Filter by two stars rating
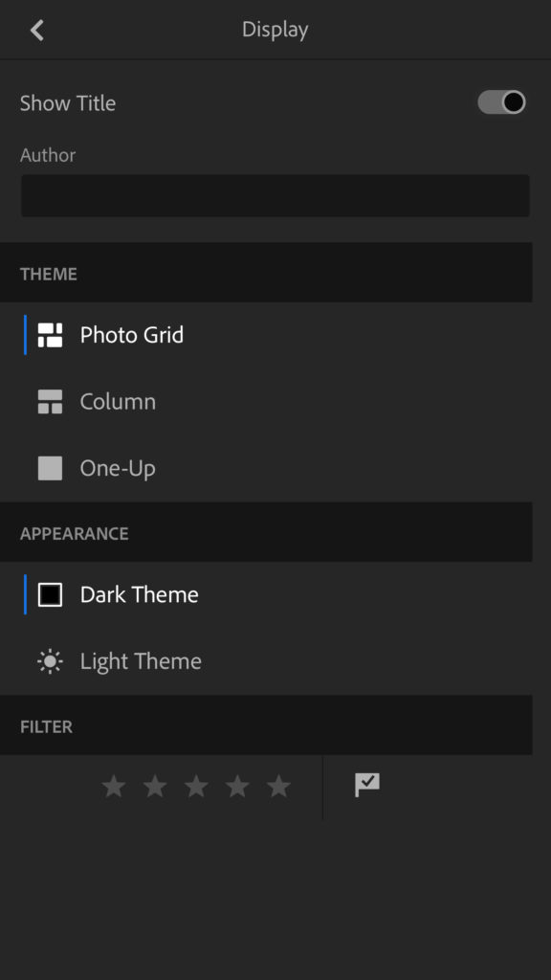 pyautogui.click(x=155, y=787)
